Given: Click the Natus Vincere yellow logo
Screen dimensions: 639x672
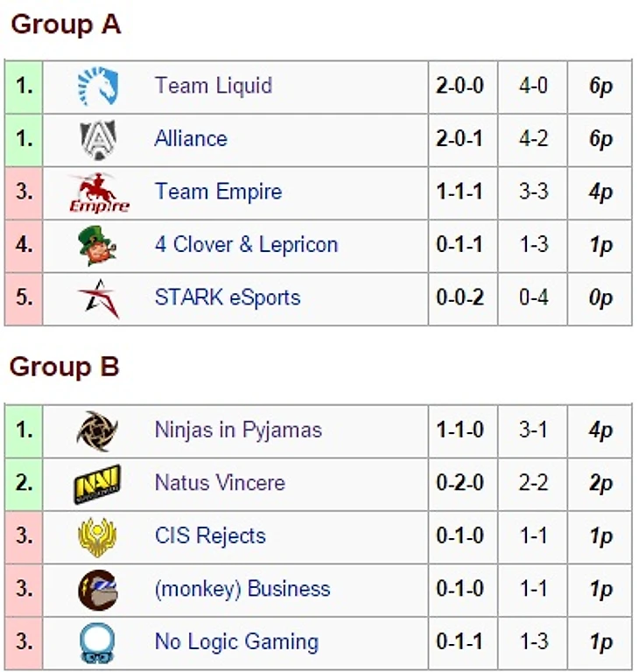Looking at the screenshot, I should pos(97,484).
